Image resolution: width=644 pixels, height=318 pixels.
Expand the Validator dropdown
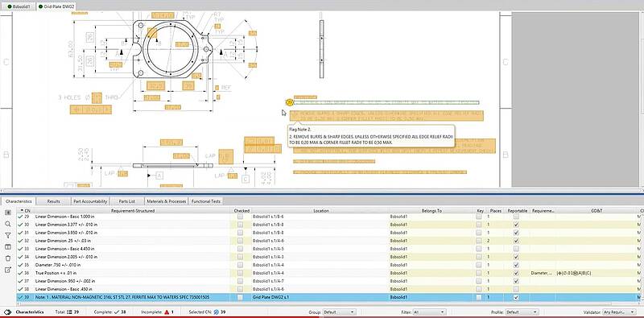coord(619,312)
